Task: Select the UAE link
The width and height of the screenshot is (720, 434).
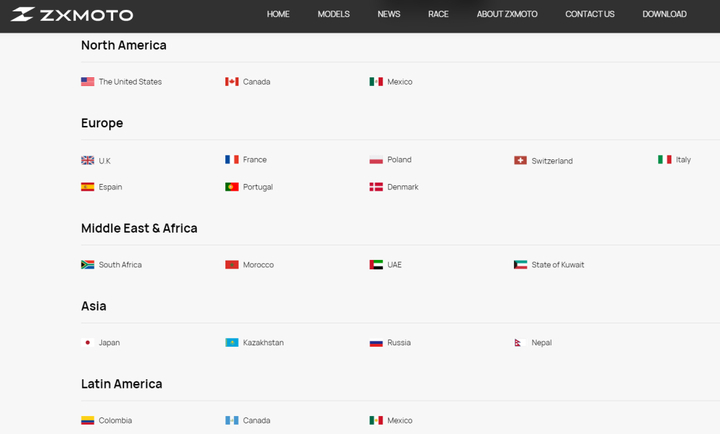Action: pos(394,265)
